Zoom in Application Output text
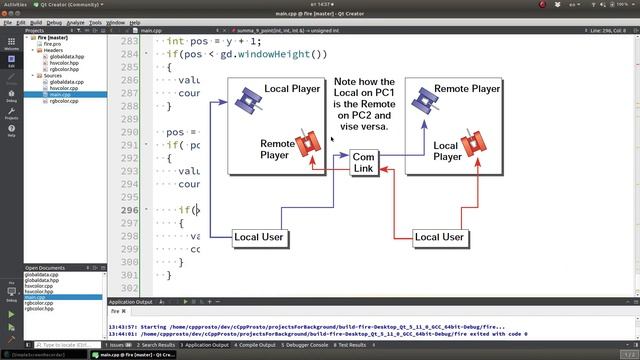Viewport: 640px width, 360px height. click(210, 302)
